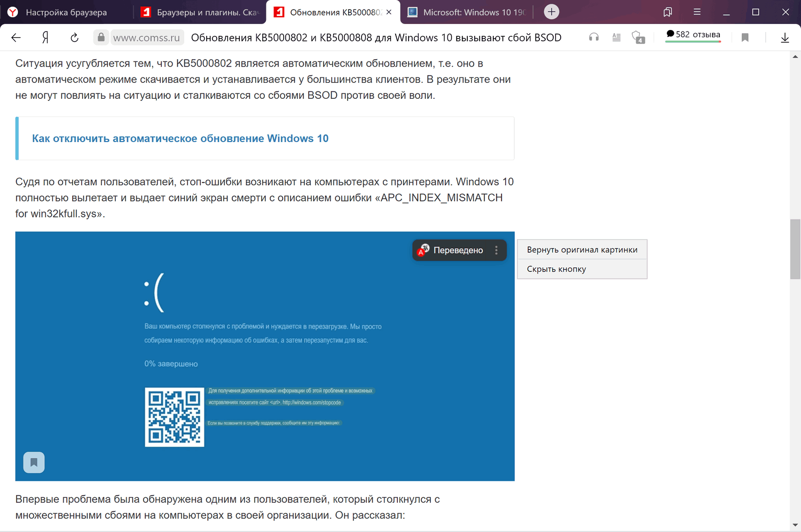Click the text '0% завершено' in the image
Image resolution: width=801 pixels, height=532 pixels.
(171, 364)
